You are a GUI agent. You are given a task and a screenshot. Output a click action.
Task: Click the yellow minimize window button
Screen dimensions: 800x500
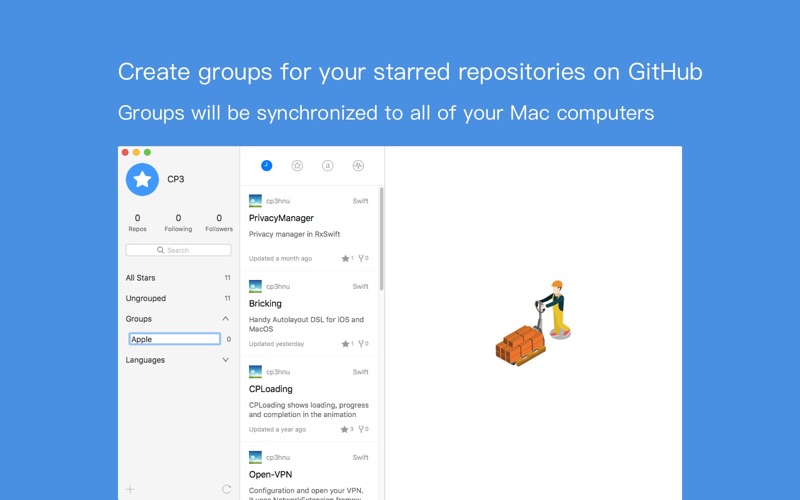136,152
